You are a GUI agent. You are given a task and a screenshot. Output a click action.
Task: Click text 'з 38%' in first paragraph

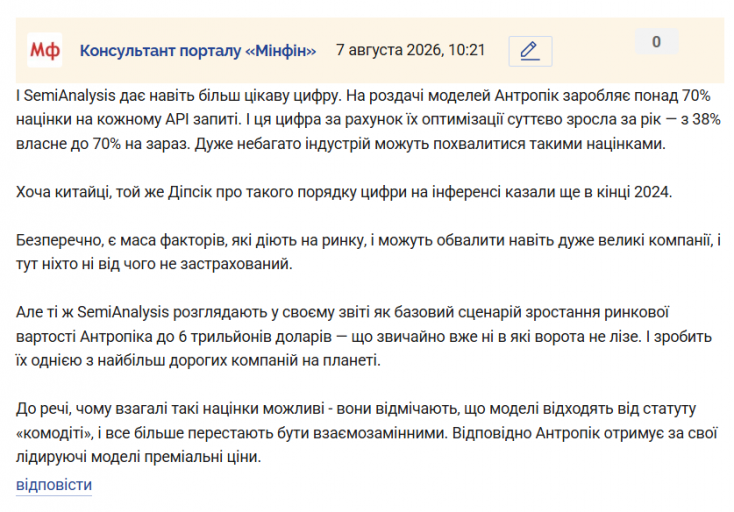coord(700,120)
